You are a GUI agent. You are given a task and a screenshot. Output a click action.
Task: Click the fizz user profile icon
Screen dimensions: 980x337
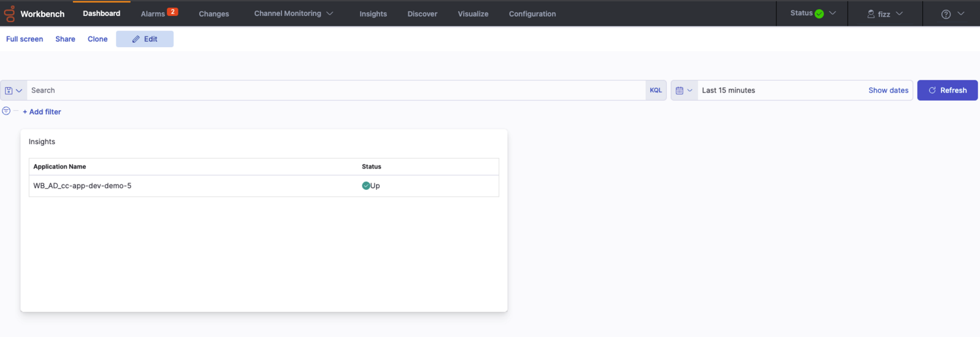click(870, 13)
